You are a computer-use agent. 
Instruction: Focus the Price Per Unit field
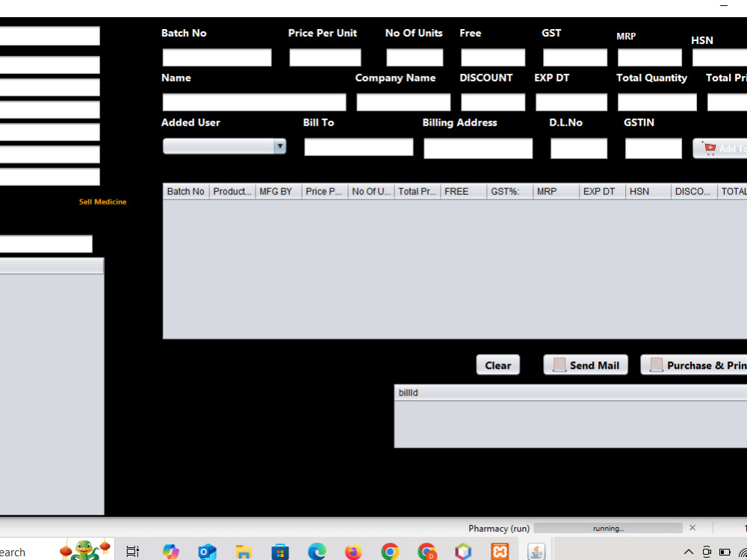[x=325, y=57]
